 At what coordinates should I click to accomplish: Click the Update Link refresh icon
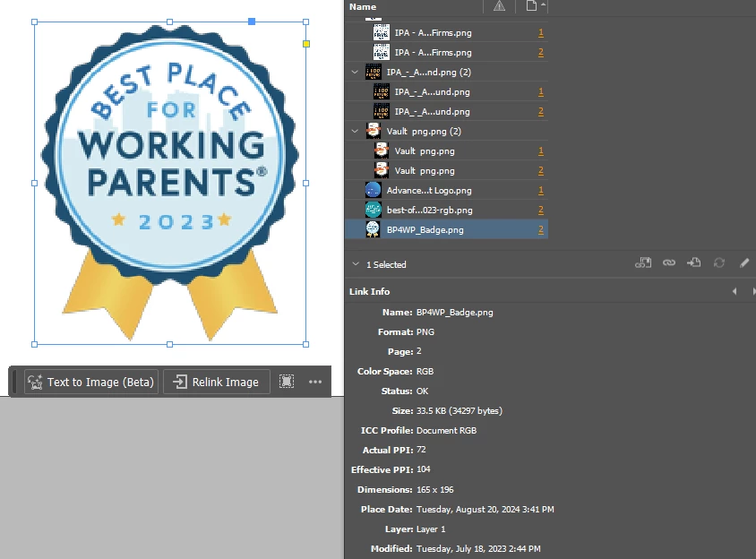719,262
